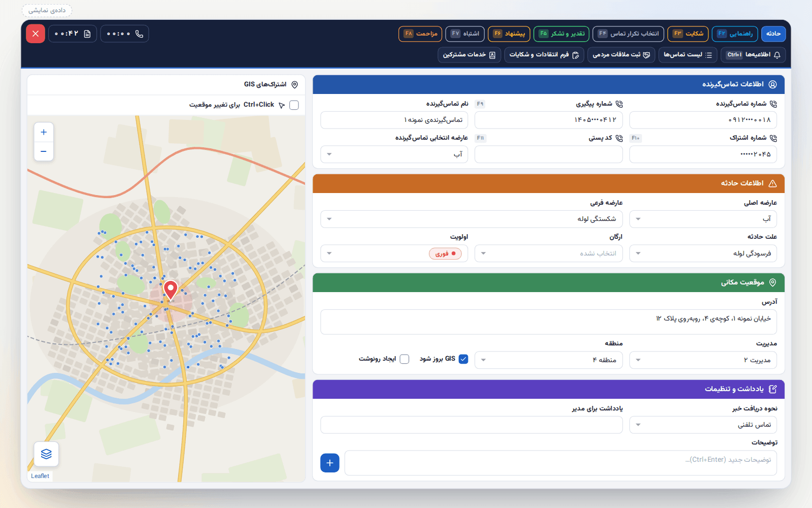Open ارگان dropdown showing انتخاب نشده
Screen dimensions: 812x508
549,253
